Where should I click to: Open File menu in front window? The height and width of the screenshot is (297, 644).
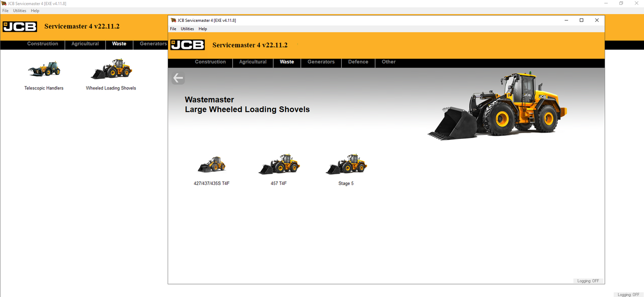point(173,29)
